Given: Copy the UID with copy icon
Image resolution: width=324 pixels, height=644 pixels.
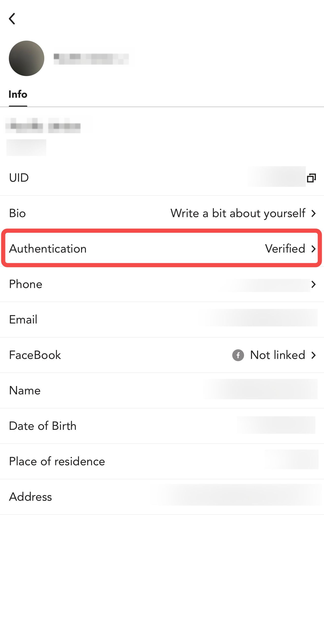Looking at the screenshot, I should pos(311,178).
